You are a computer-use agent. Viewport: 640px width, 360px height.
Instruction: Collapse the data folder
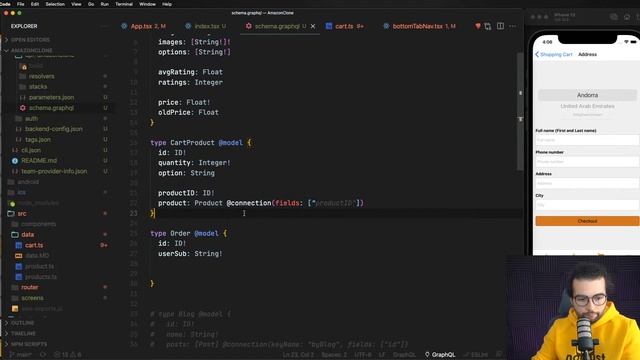[27, 235]
